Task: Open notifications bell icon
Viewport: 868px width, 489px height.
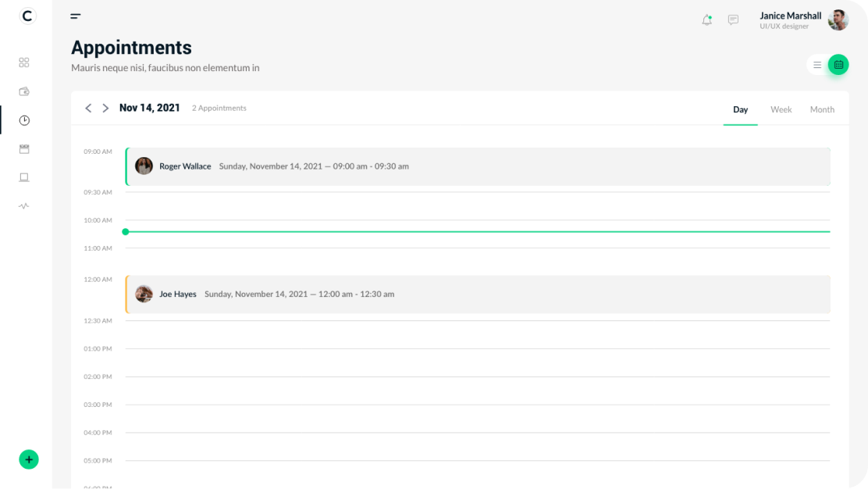Action: (x=706, y=20)
